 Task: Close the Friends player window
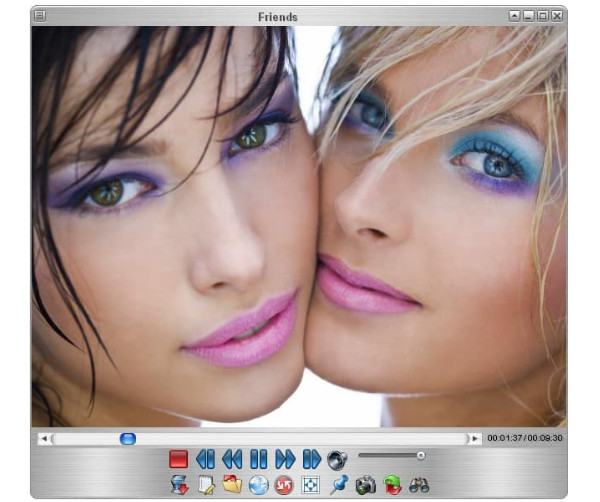coord(557,16)
